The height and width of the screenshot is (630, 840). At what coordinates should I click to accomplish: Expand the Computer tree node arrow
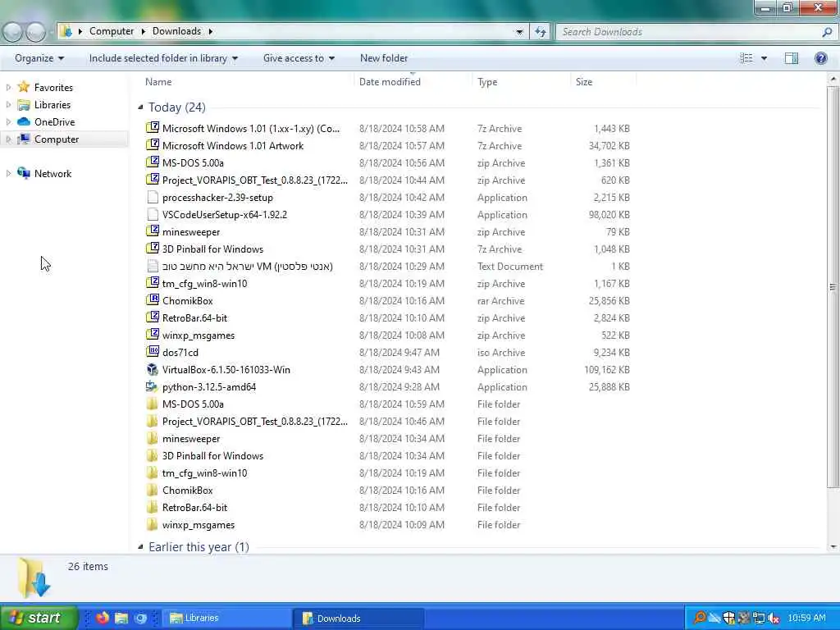point(8,139)
